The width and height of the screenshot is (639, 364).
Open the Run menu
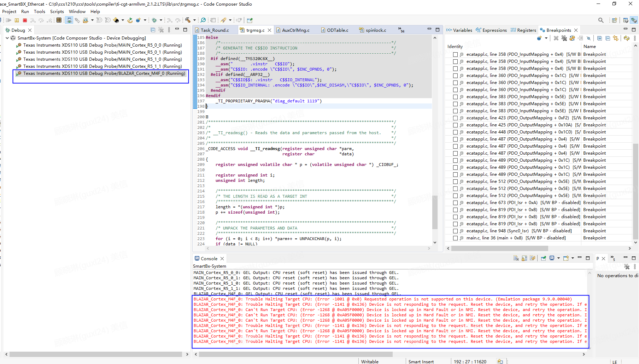click(25, 12)
